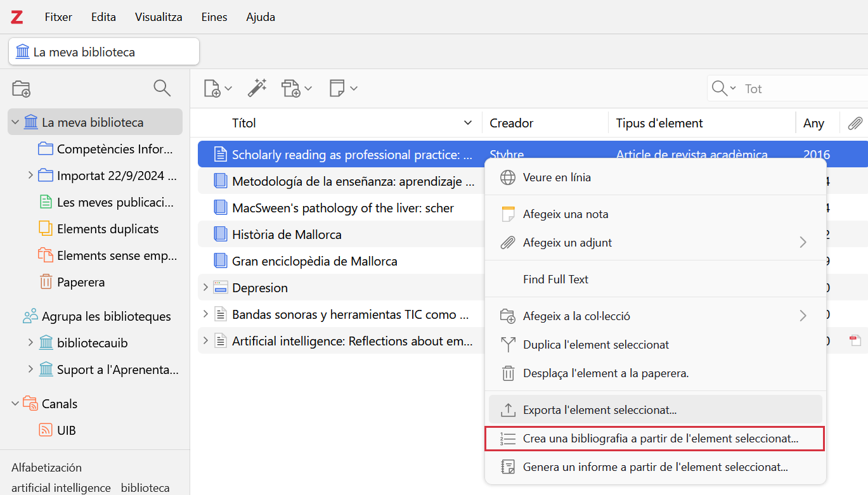Select Metodología de la enseñanza item

(x=353, y=181)
